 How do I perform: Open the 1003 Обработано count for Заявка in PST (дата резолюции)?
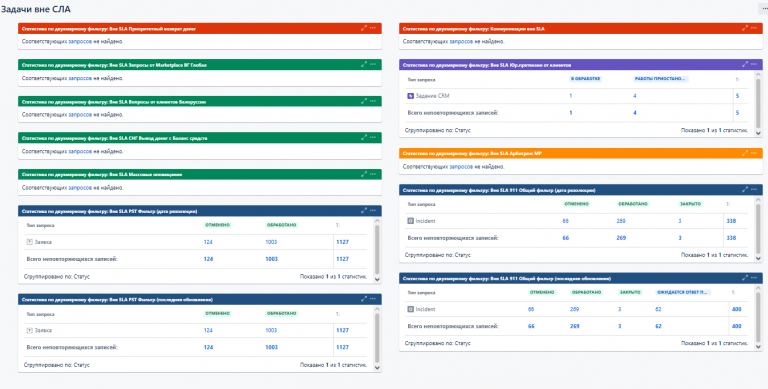[x=271, y=242]
